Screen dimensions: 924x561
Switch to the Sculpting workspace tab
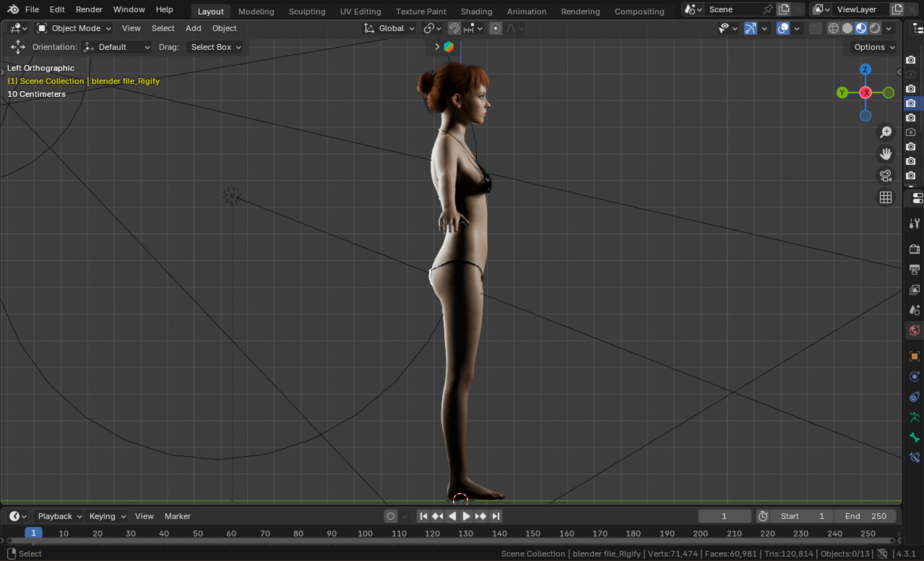307,11
